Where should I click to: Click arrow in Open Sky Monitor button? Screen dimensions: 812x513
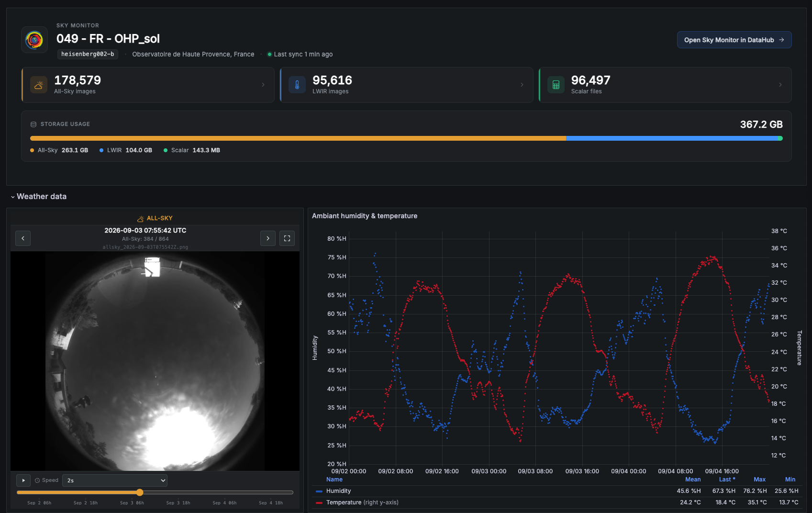781,40
